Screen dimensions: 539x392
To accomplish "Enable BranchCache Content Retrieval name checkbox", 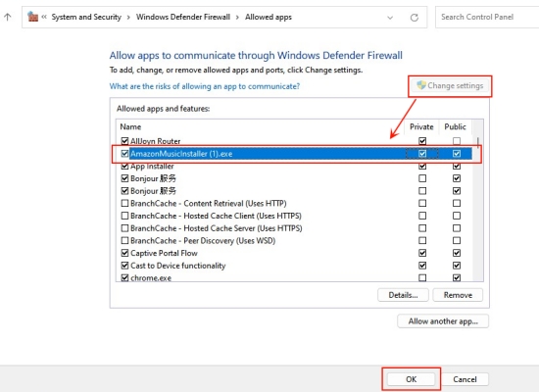I will (x=124, y=203).
